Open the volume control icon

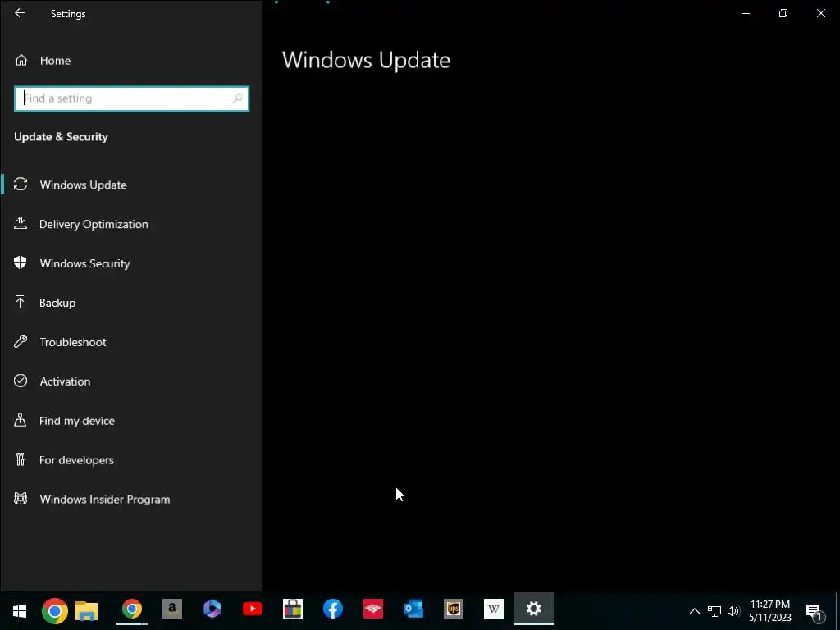coord(733,610)
